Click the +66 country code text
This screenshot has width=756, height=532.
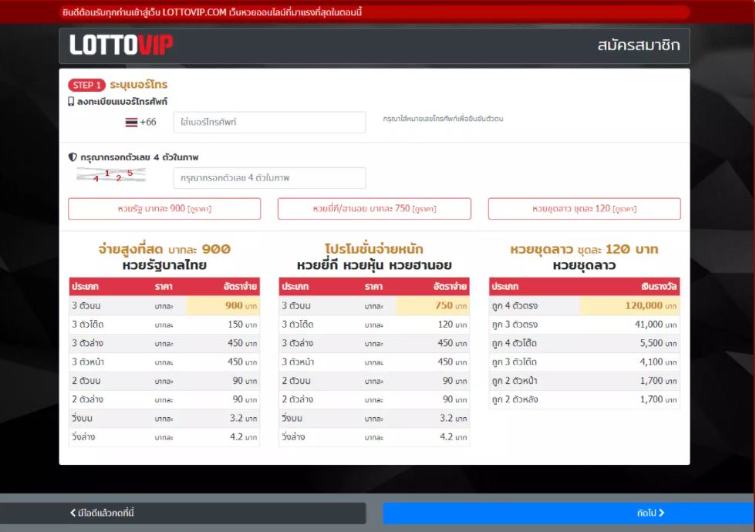(x=148, y=123)
